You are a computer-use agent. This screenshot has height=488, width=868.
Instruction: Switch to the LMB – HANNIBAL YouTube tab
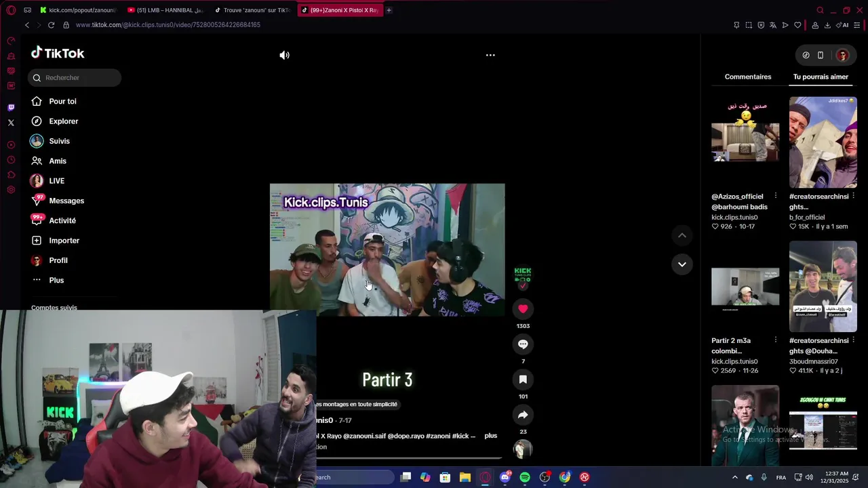(x=165, y=10)
